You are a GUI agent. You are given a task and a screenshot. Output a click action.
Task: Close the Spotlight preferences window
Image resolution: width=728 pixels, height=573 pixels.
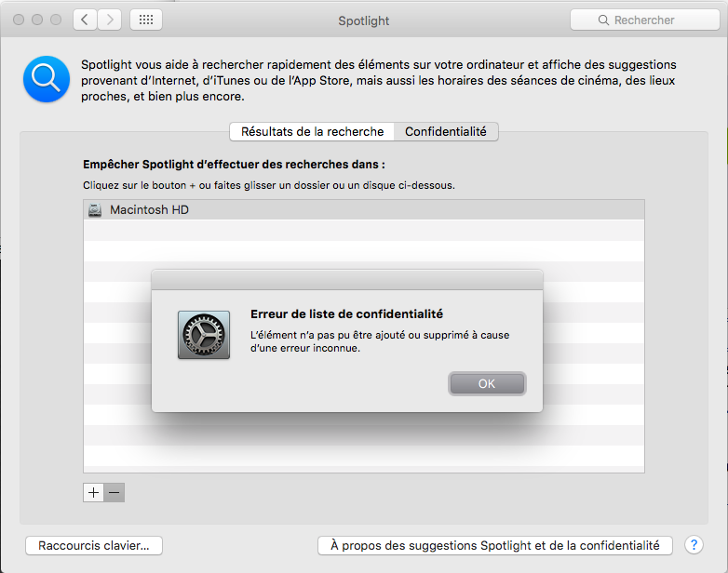pyautogui.click(x=19, y=20)
